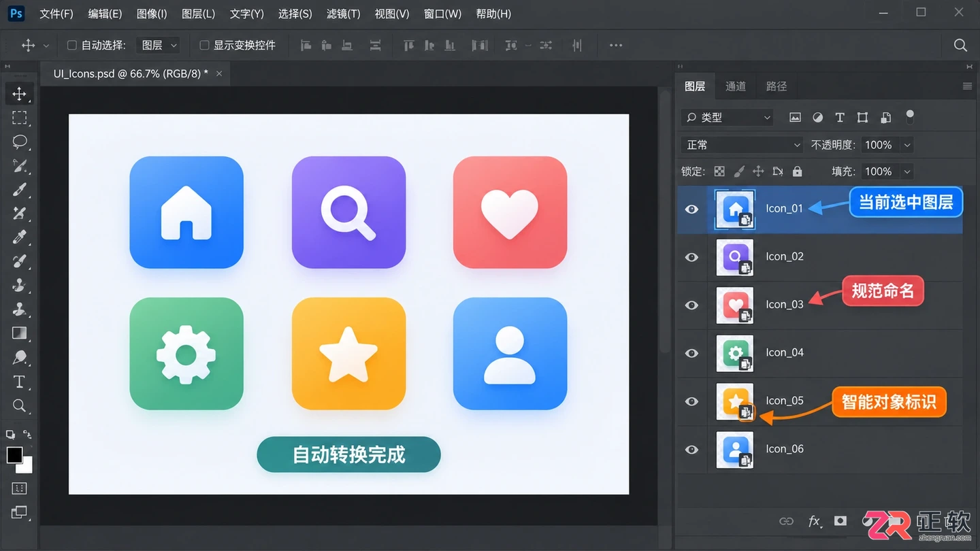Filter layers by type T icon
The image size is (980, 551).
[840, 118]
